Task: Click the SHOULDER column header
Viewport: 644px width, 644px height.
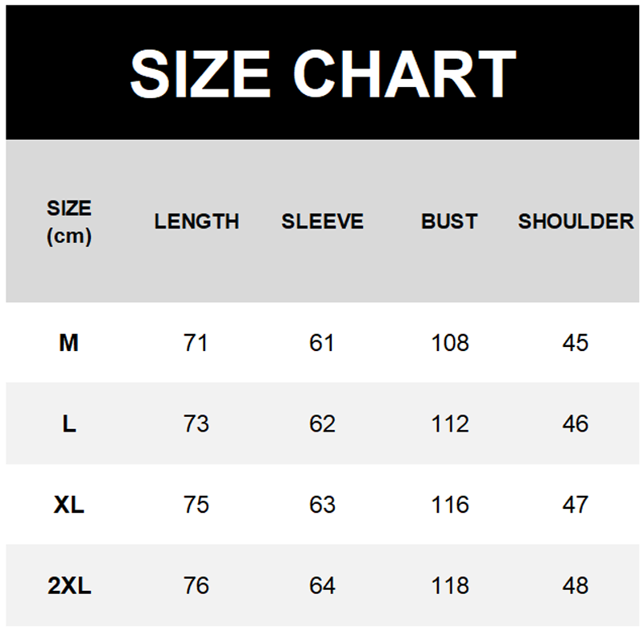Action: 576,221
